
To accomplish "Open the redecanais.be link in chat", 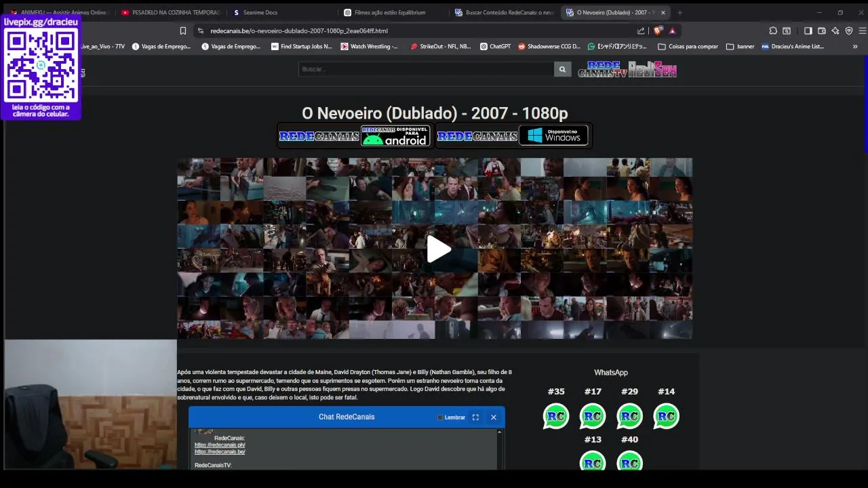I will [220, 452].
